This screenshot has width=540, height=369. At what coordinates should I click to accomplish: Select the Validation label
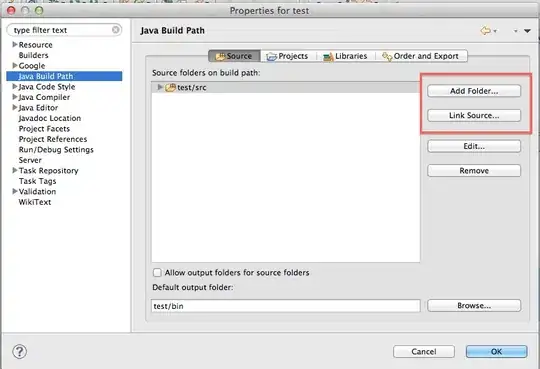click(37, 192)
